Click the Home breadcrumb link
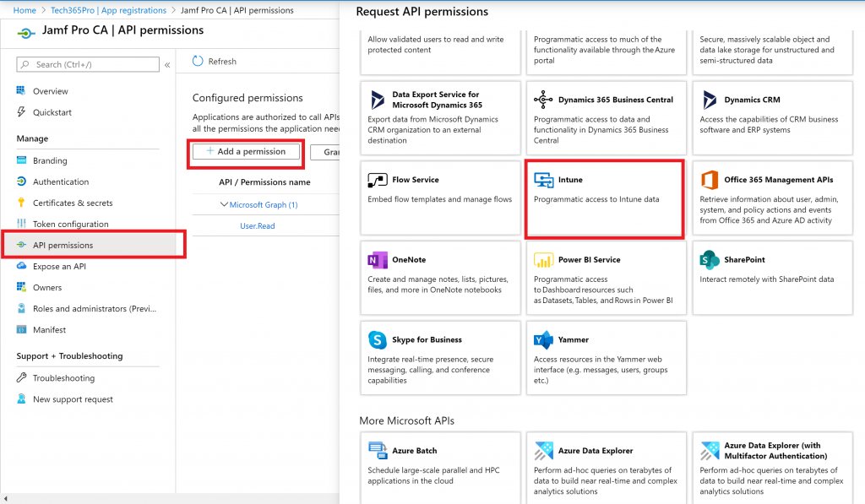 pyautogui.click(x=24, y=10)
